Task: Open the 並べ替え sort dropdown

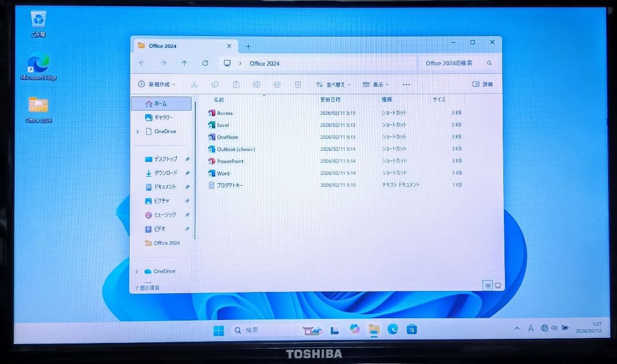Action: [x=333, y=85]
